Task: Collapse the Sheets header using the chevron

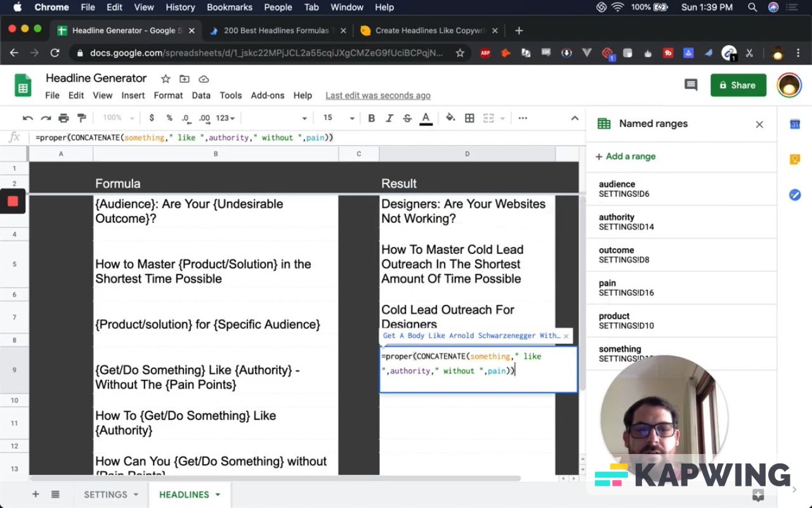Action: pos(575,118)
